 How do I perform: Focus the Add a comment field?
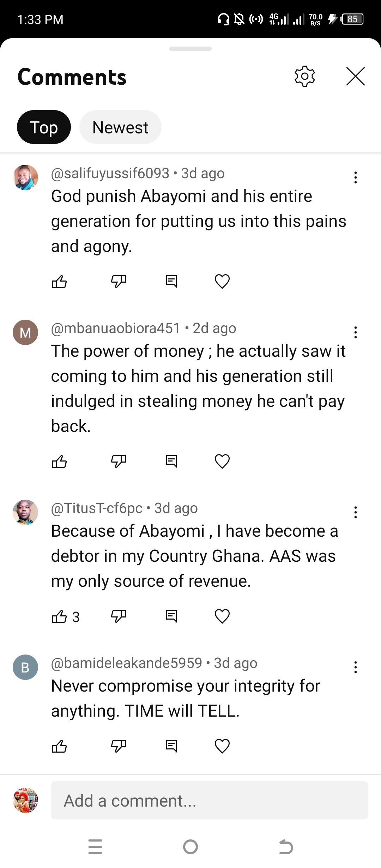[x=209, y=801]
